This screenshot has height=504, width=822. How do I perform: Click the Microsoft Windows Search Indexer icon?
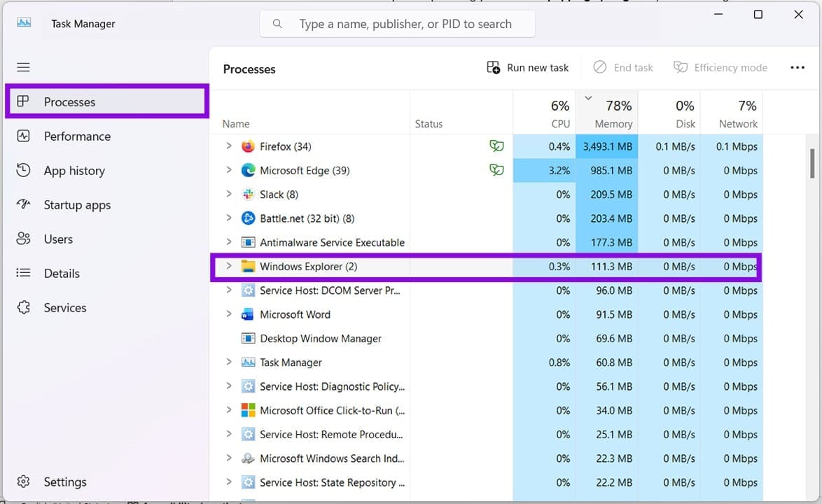pos(248,458)
